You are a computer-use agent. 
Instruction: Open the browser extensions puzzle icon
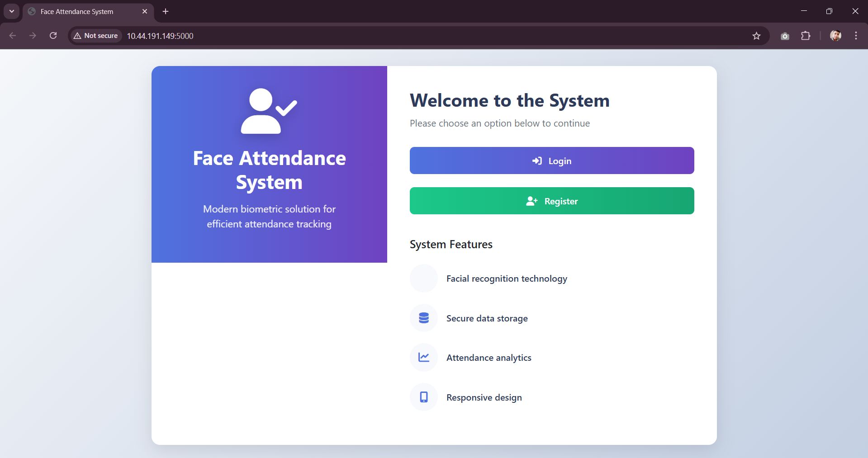(806, 36)
